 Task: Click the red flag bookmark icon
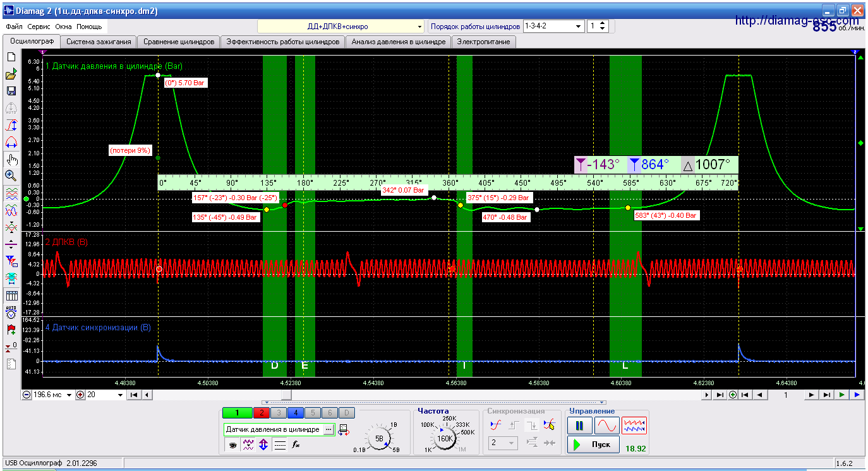pos(11,330)
